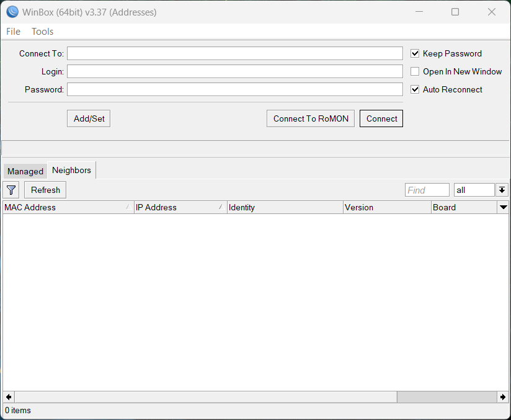
Task: Toggle the Keep Password checkbox
Action: click(414, 53)
